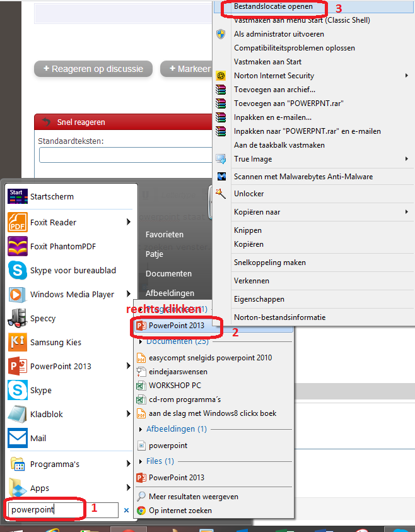
Task: Open Favorieten in Start menu right pane
Action: pyautogui.click(x=165, y=235)
